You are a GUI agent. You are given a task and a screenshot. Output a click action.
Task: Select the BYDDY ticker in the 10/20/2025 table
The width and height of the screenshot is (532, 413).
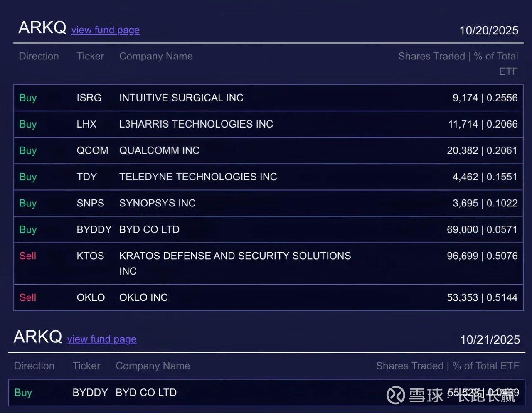(94, 229)
